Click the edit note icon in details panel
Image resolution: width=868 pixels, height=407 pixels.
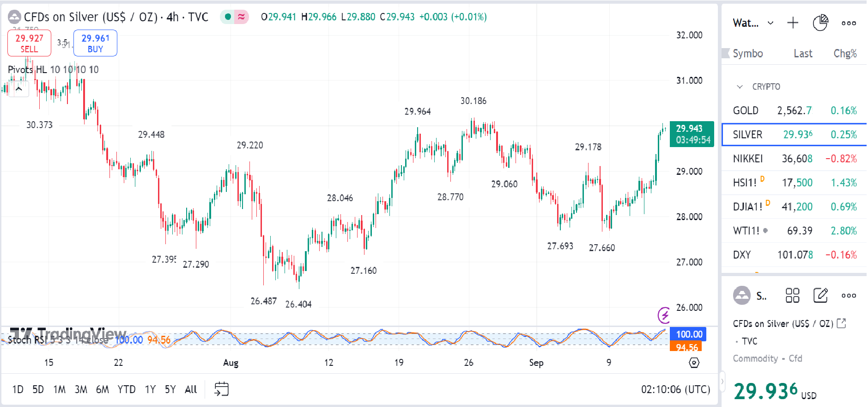tap(820, 295)
